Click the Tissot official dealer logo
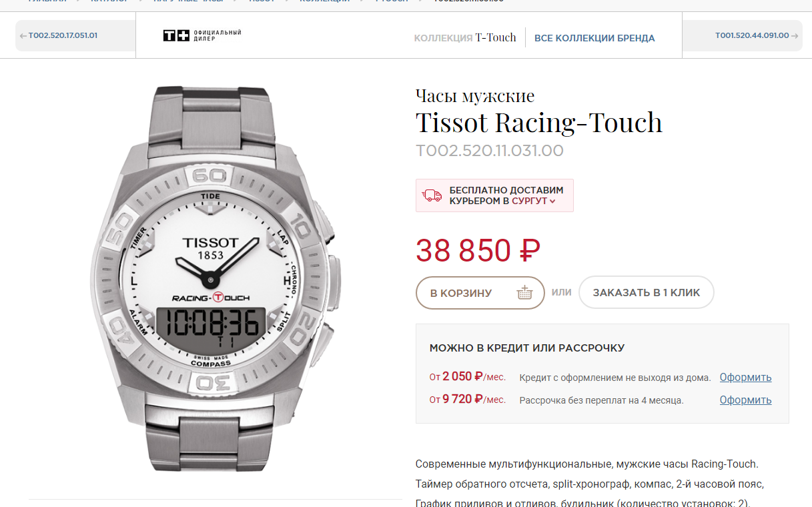The image size is (812, 507). point(202,35)
